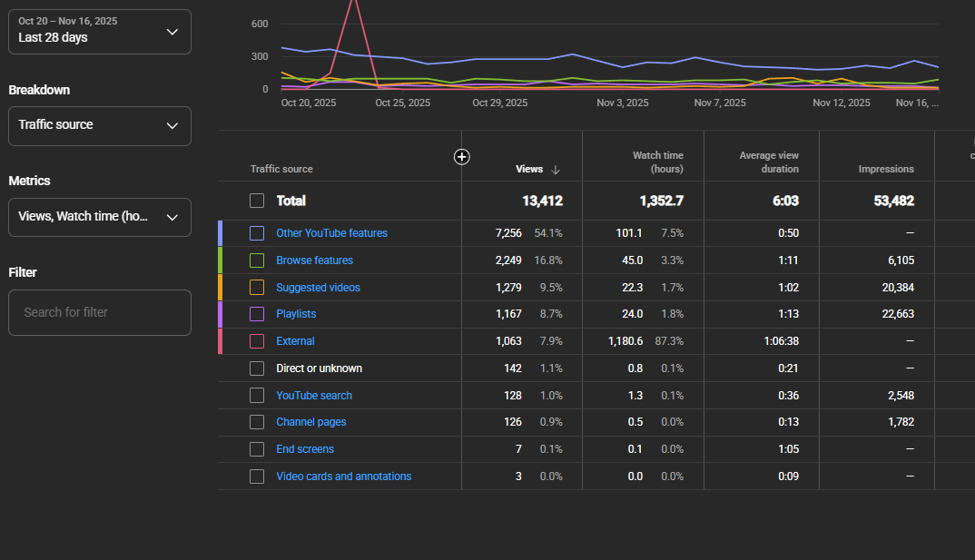Open the Metrics dropdown showing Views, Watch time
Viewport: 975px width, 560px height.
coord(100,218)
